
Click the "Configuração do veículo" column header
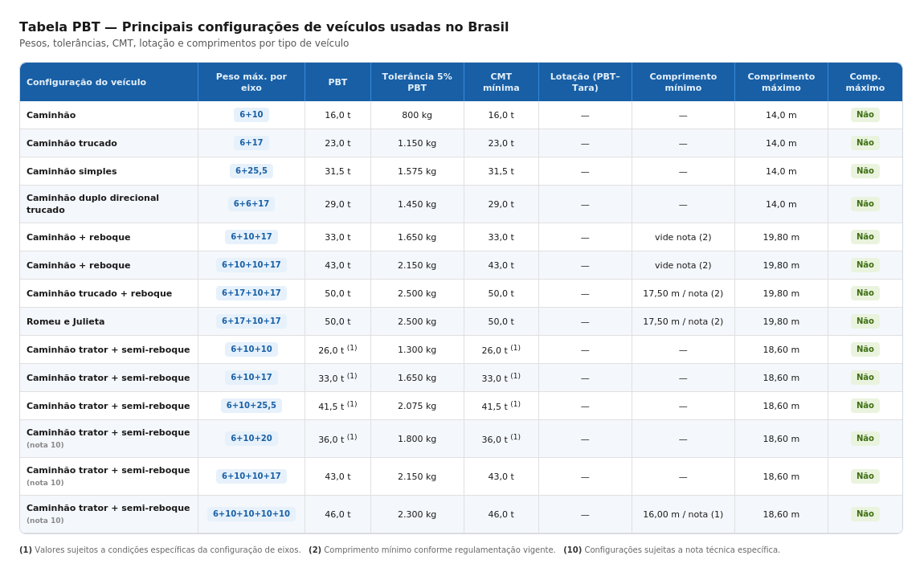tap(86, 82)
